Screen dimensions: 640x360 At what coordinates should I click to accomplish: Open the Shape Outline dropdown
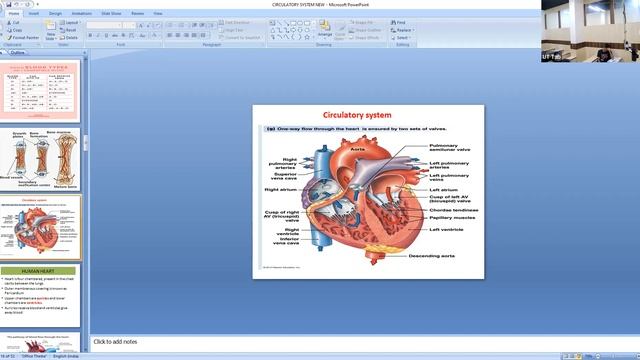[365, 30]
